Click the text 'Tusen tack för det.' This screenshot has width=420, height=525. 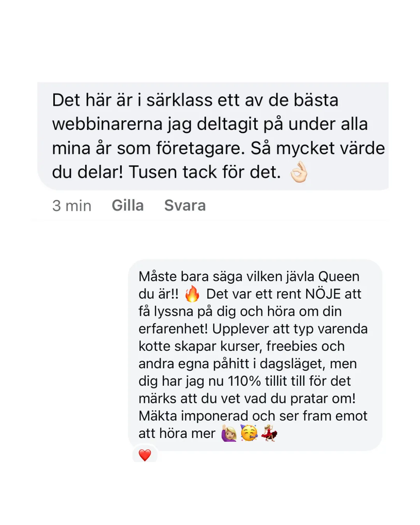(x=205, y=172)
